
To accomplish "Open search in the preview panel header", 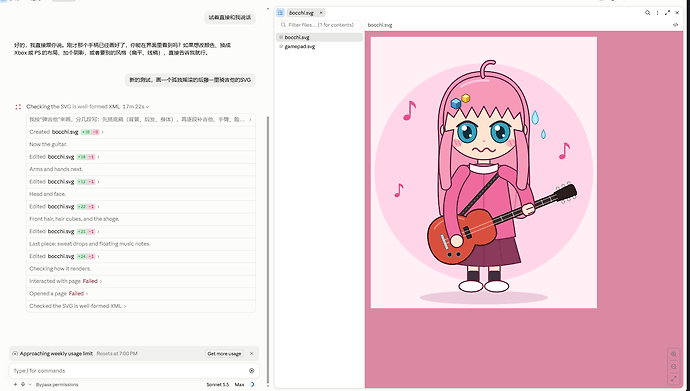I will tap(647, 13).
